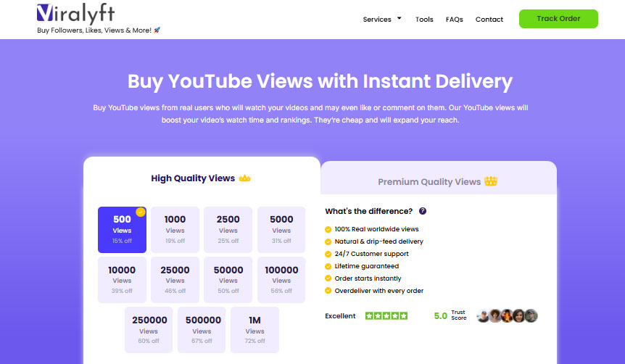Viewport: 625px width, 364px height.
Task: Click the crown icon beside High Quality Views
Action: pyautogui.click(x=244, y=178)
